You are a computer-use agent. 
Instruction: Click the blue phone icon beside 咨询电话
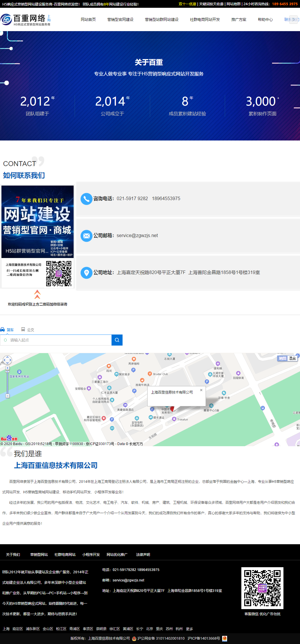coord(86,199)
